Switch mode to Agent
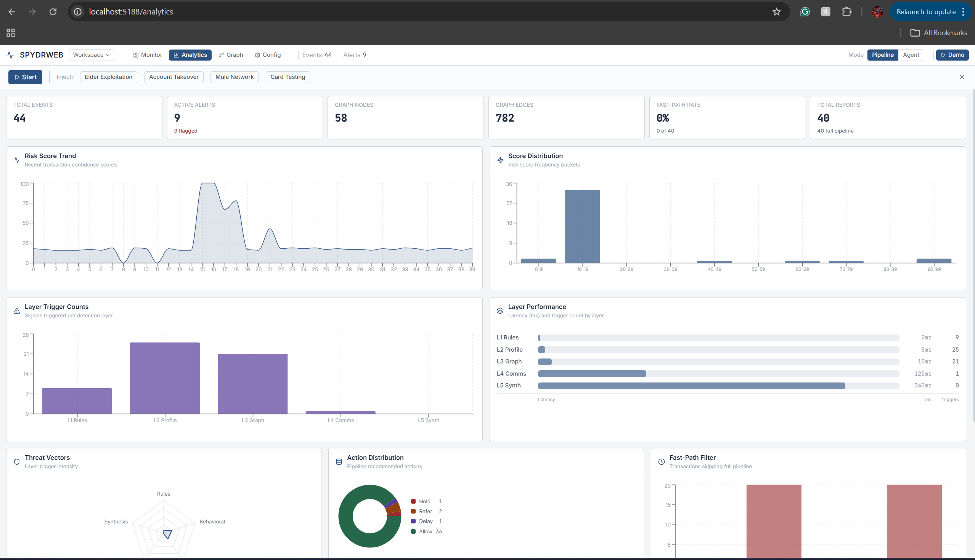 911,55
